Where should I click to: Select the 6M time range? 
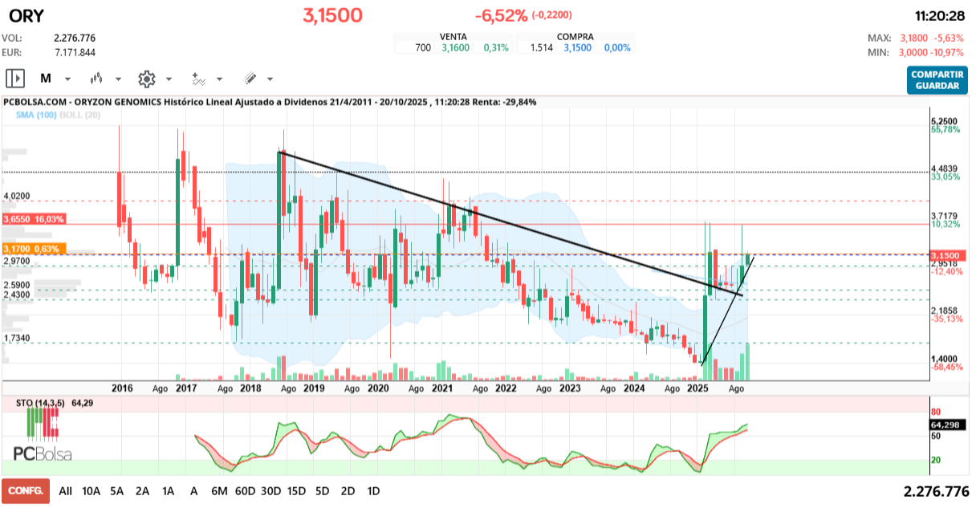click(219, 490)
